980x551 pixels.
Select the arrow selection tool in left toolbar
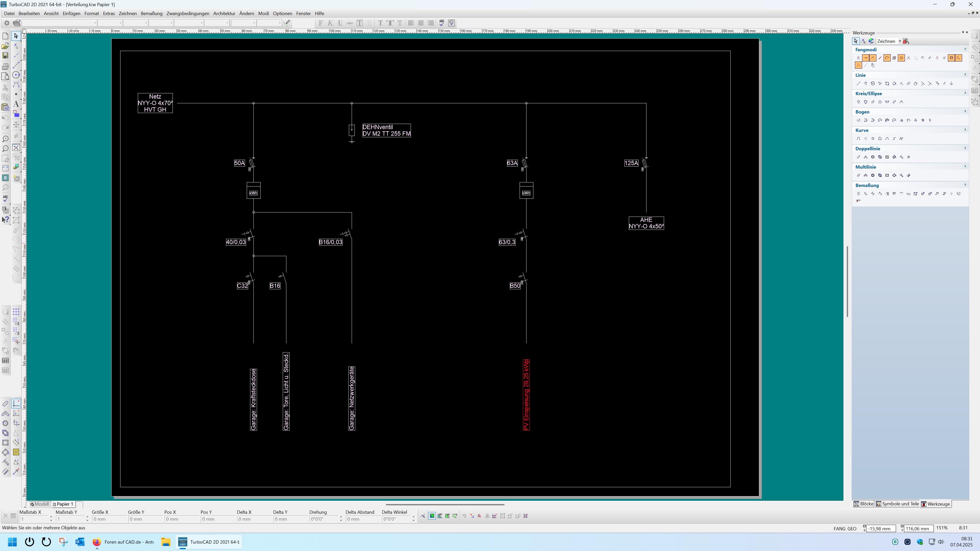[x=16, y=36]
